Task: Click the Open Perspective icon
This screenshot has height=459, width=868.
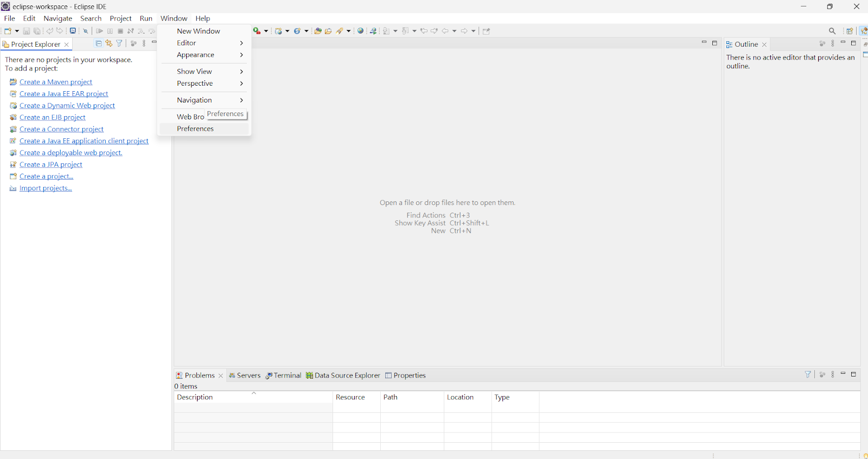Action: pyautogui.click(x=850, y=31)
